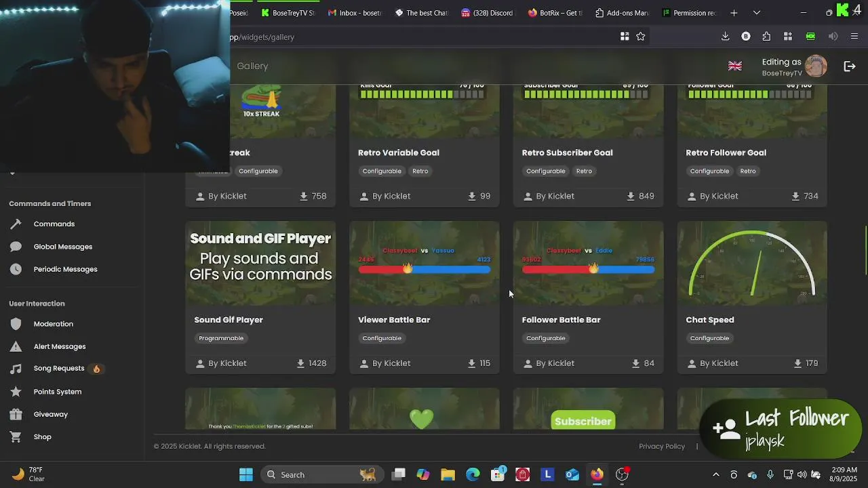The width and height of the screenshot is (868, 488).
Task: Click the speaker icon in browser toolbar
Action: 833,37
